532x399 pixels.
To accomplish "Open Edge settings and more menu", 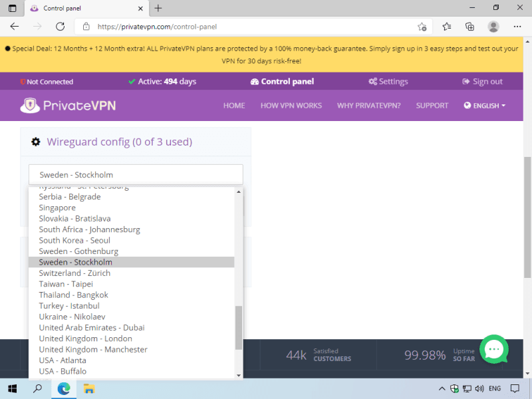I will tap(517, 27).
